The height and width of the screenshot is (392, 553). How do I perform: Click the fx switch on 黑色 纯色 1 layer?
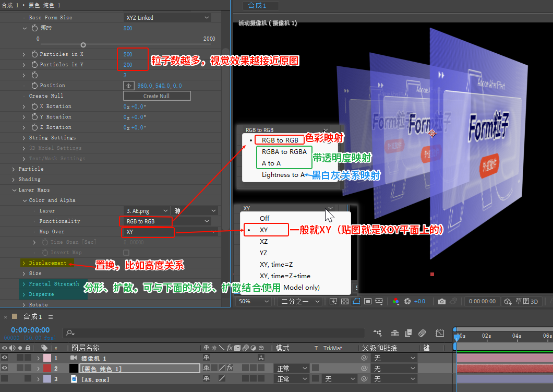tap(230, 368)
